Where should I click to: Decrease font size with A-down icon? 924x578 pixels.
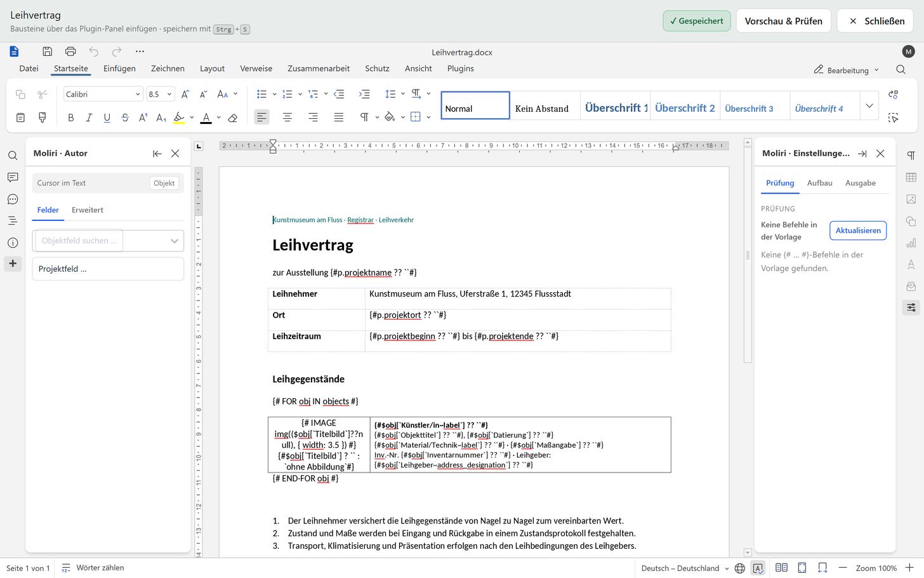pos(203,94)
